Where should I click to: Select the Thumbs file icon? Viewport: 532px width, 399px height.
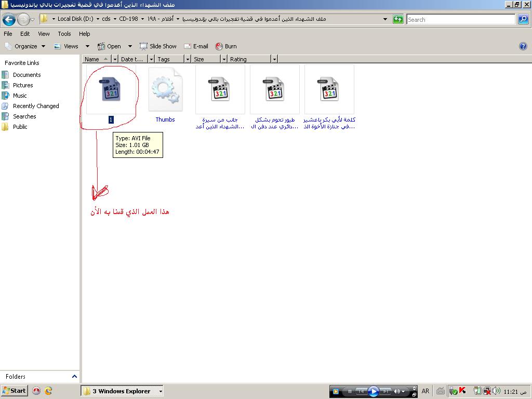click(x=165, y=90)
